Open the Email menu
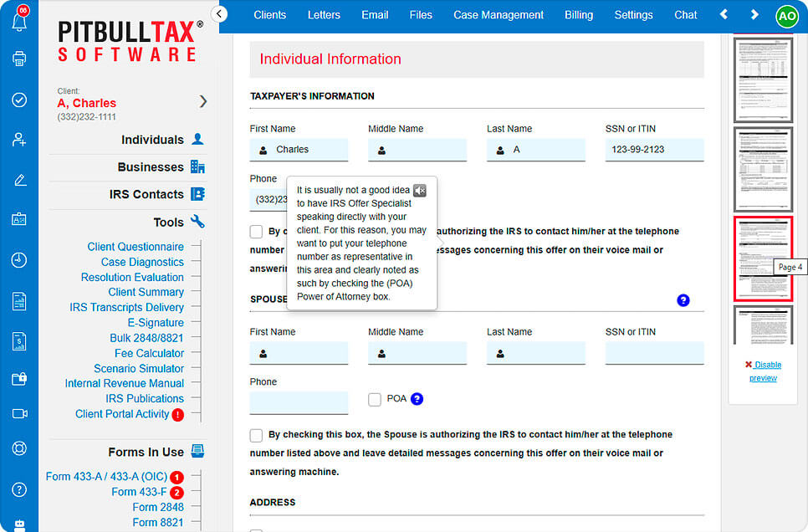 [375, 15]
